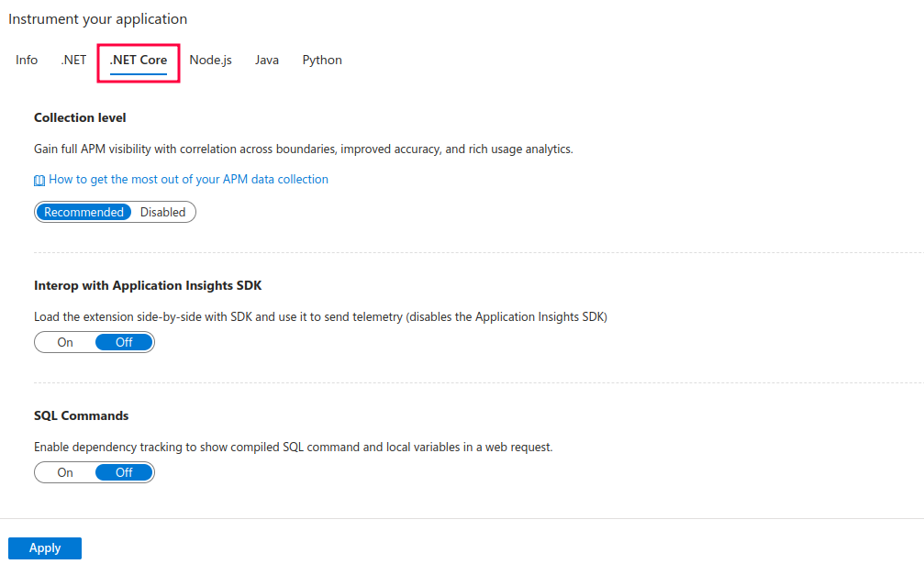This screenshot has height=564, width=924.
Task: Go to the Node.js tab
Action: tap(210, 61)
